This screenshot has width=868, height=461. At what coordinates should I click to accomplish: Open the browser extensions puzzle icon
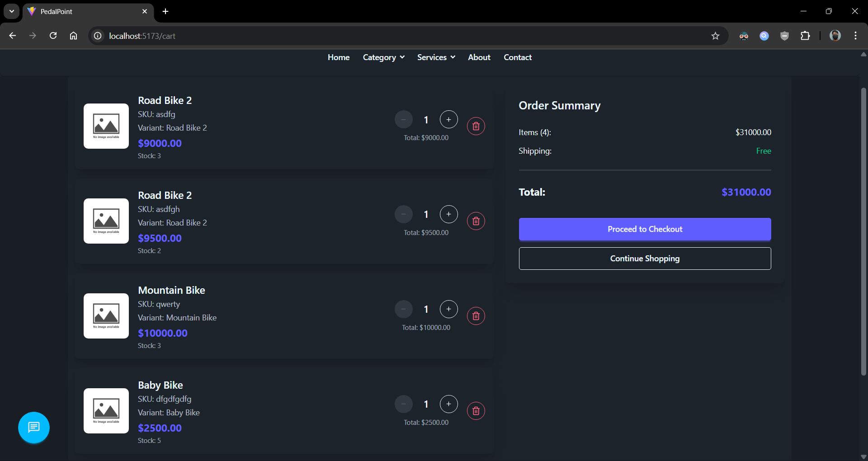[805, 36]
